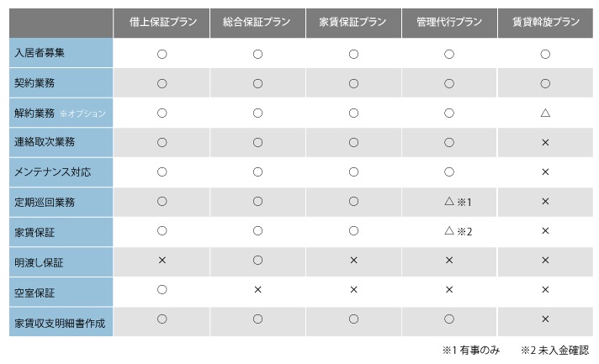Select the 借上保証プラン column header
599x364 pixels.
[x=162, y=23]
